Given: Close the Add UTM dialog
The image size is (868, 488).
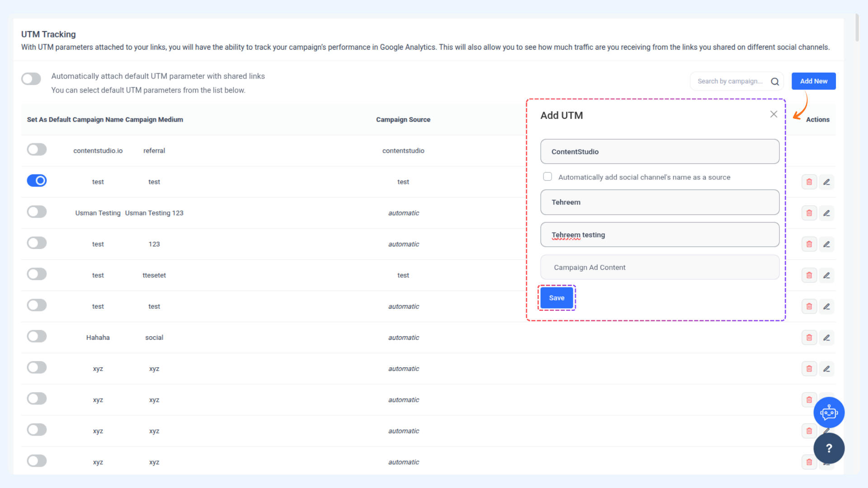Looking at the screenshot, I should tap(774, 114).
